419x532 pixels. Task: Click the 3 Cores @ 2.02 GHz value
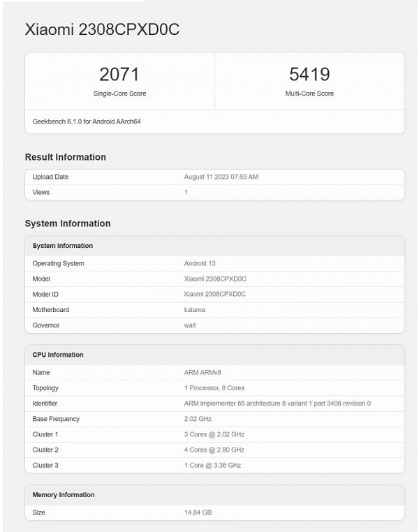pyautogui.click(x=214, y=434)
